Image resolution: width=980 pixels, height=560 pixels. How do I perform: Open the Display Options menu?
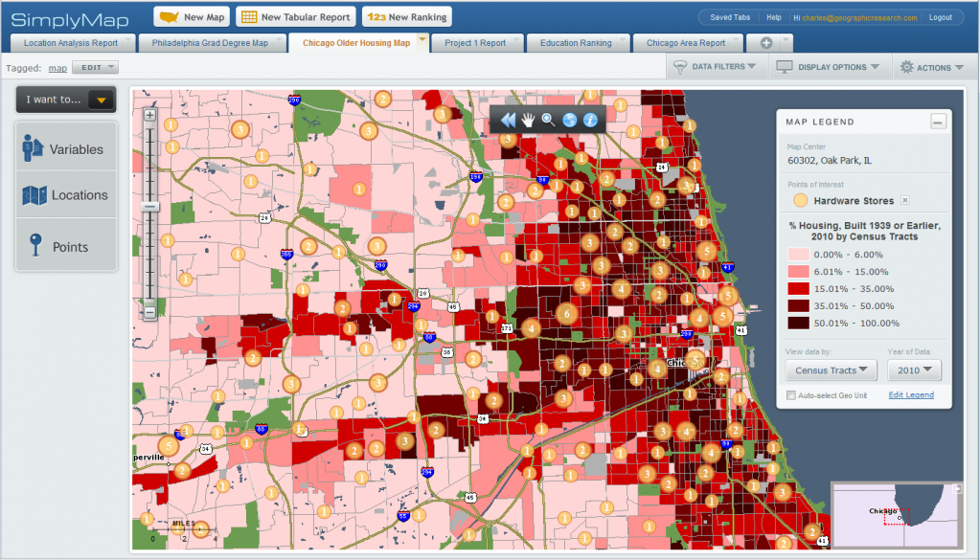[828, 67]
